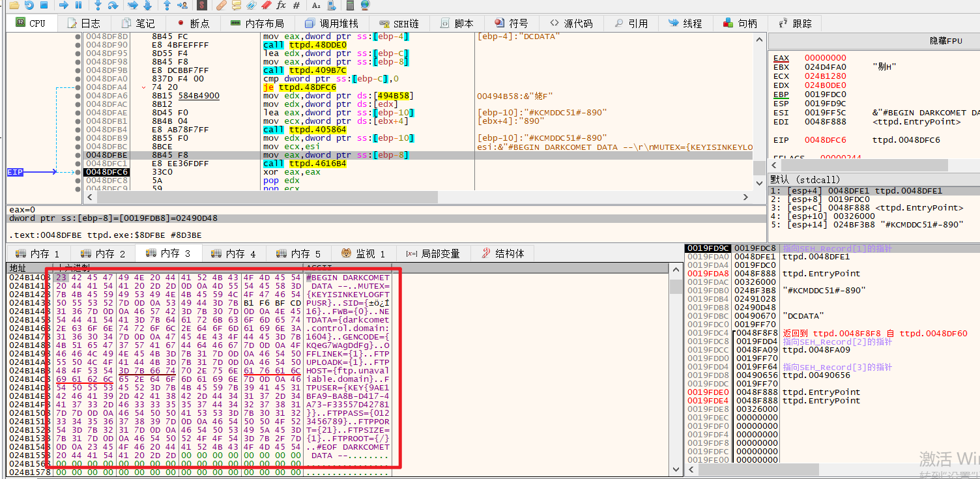Select the EIP register value 0048DFC6

[825, 139]
